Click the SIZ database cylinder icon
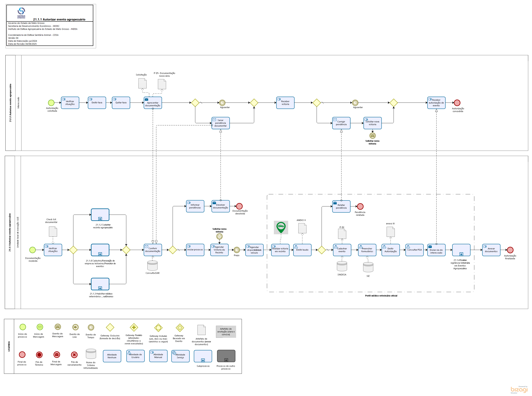The image size is (532, 396). tap(368, 267)
